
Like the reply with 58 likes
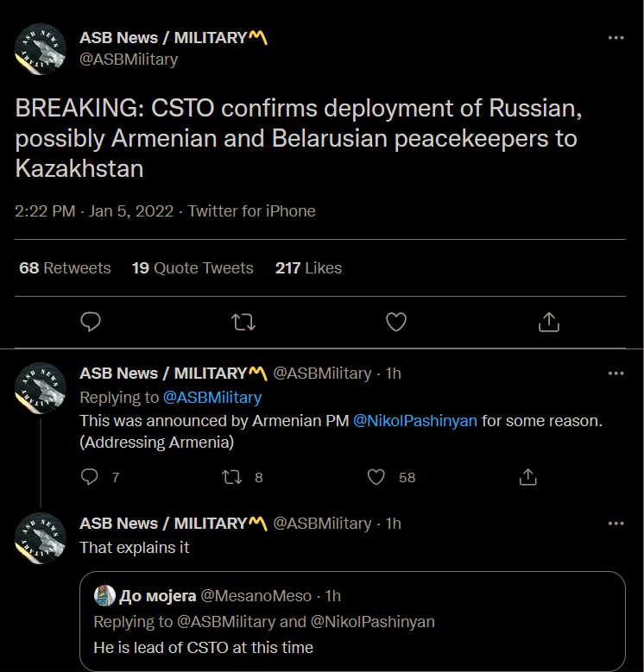coord(376,477)
